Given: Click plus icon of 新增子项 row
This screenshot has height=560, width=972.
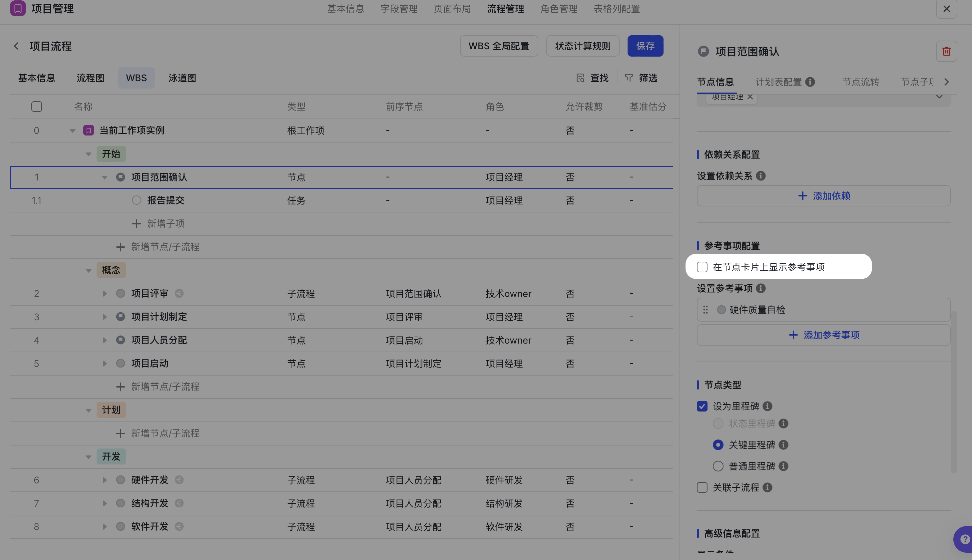Looking at the screenshot, I should coord(136,223).
